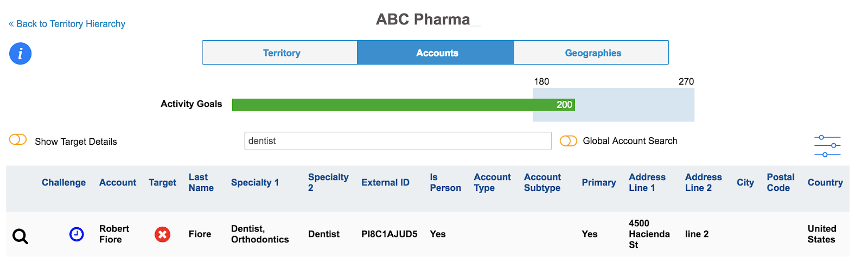Click the Postal Code column header

click(780, 183)
